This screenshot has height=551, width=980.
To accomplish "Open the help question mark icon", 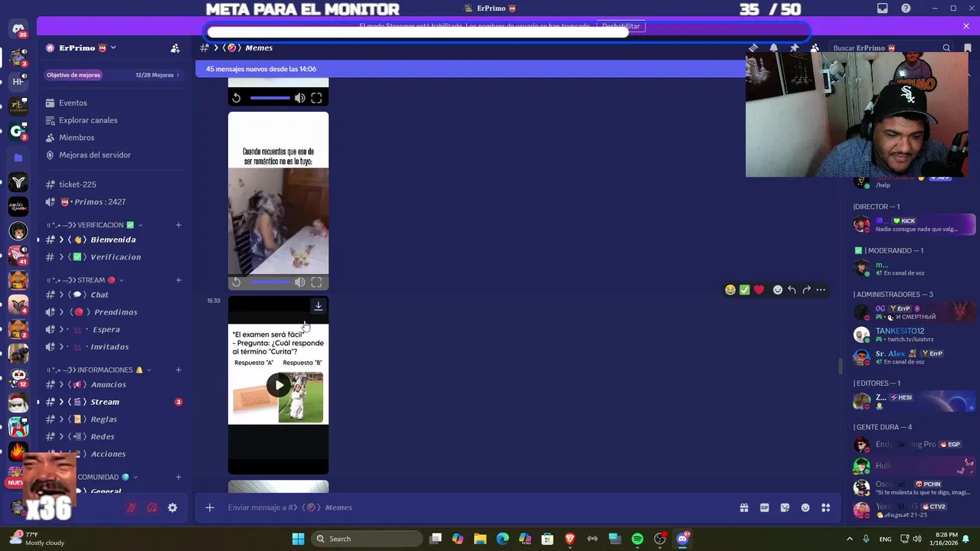I will [x=906, y=8].
